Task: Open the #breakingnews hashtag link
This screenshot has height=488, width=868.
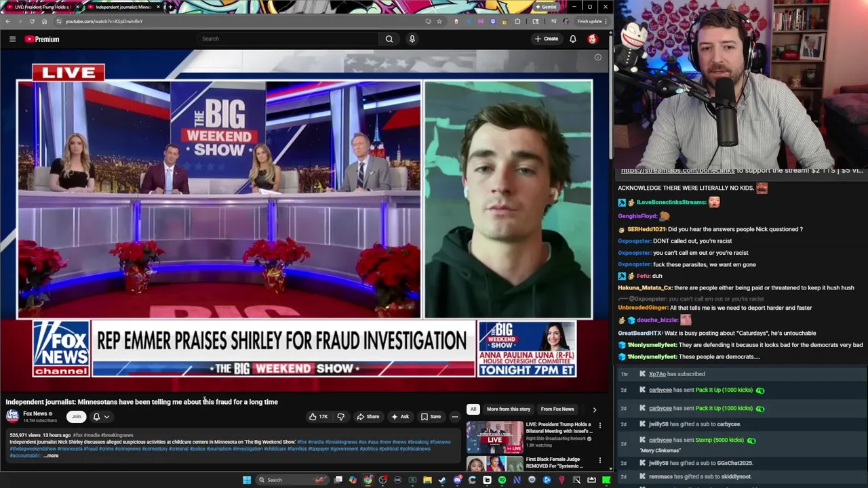Action: coord(117,435)
